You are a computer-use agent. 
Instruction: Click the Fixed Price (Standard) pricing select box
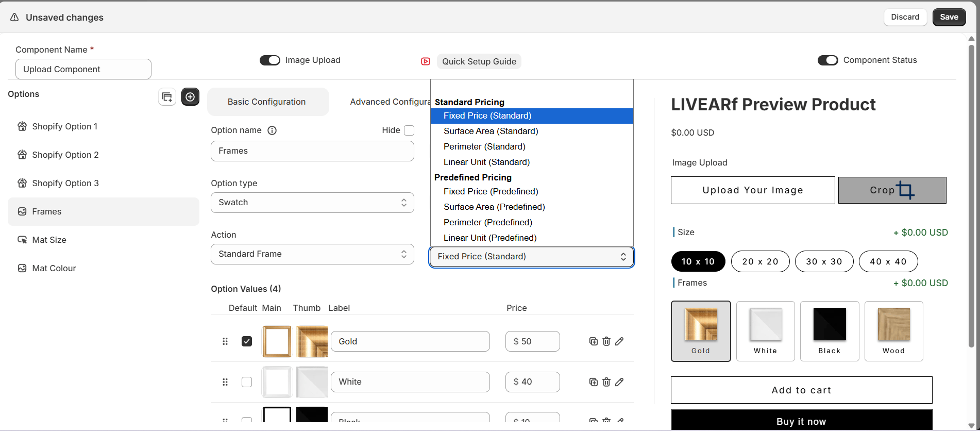[x=532, y=257]
